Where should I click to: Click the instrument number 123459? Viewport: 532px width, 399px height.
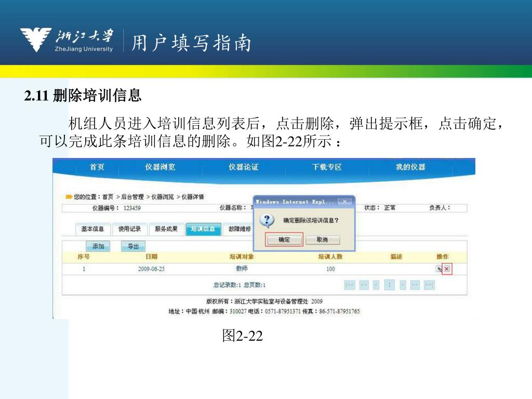[132, 208]
